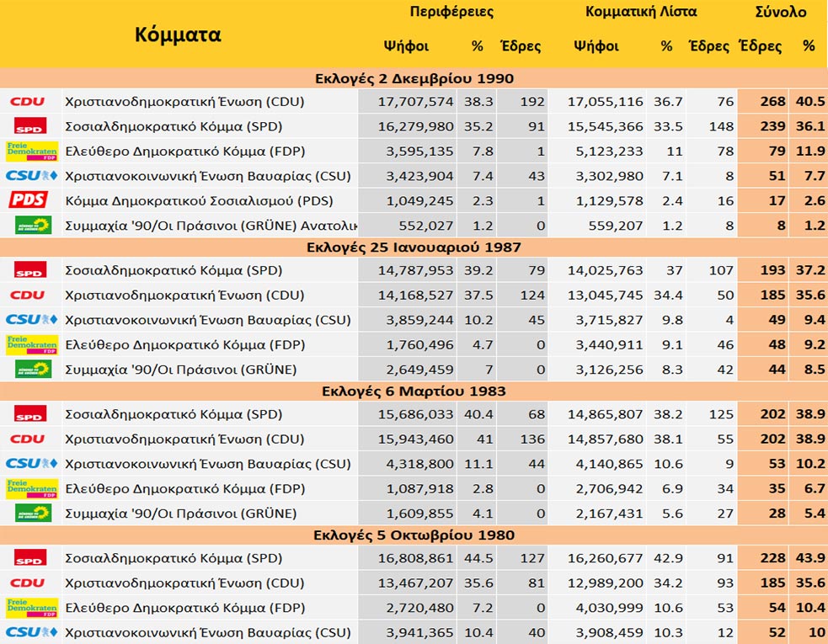The width and height of the screenshot is (828, 644).
Task: Click the GRÜNE logo in the 1983 elections section
Action: 33,513
